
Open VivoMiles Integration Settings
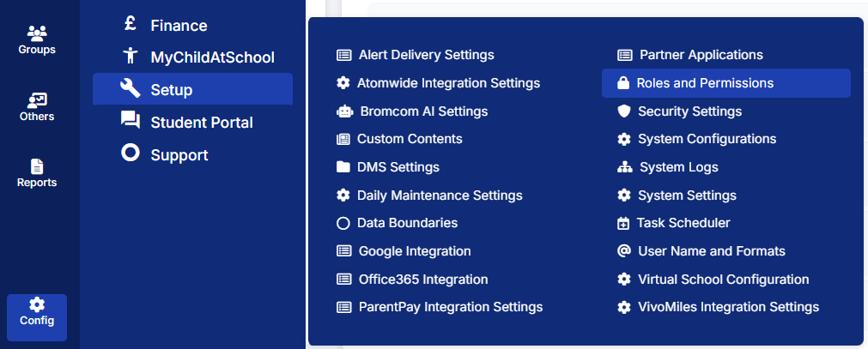tap(728, 307)
